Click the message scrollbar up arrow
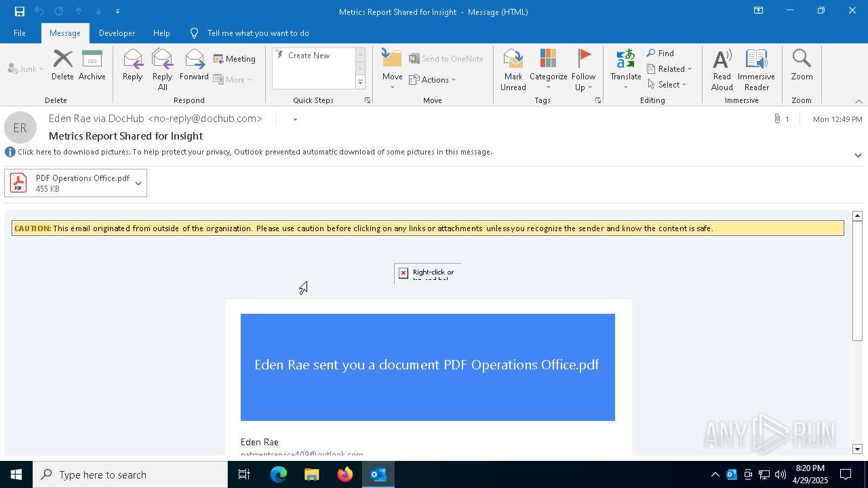 [x=857, y=216]
